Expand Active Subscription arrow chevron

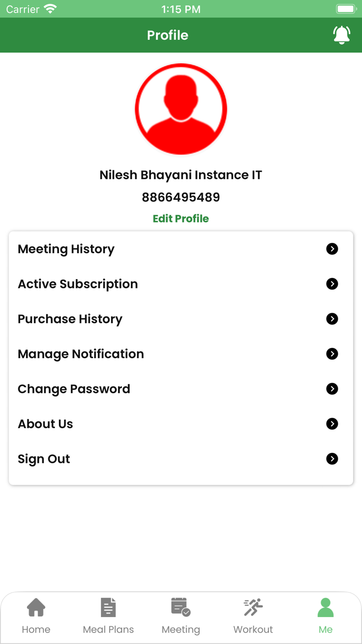coord(332,284)
